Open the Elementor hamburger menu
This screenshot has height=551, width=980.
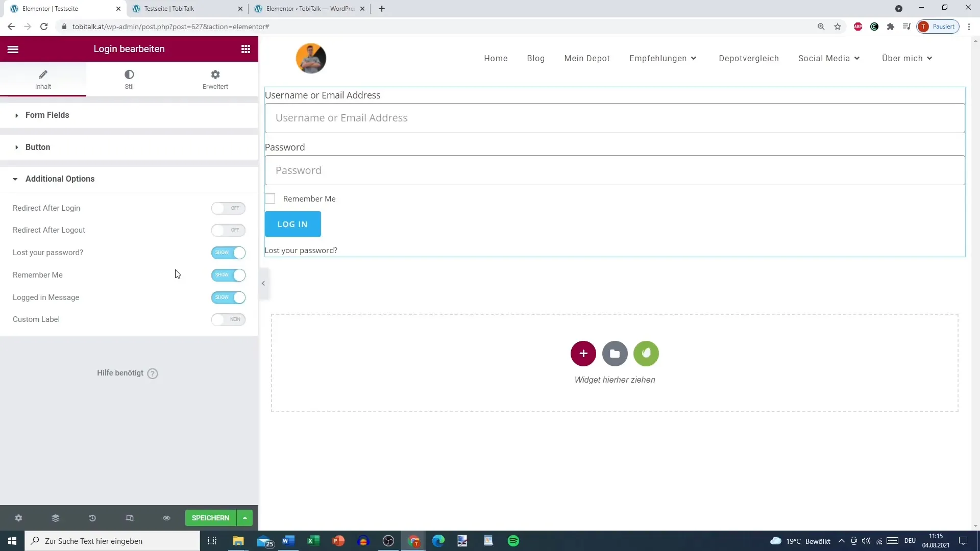click(x=13, y=49)
